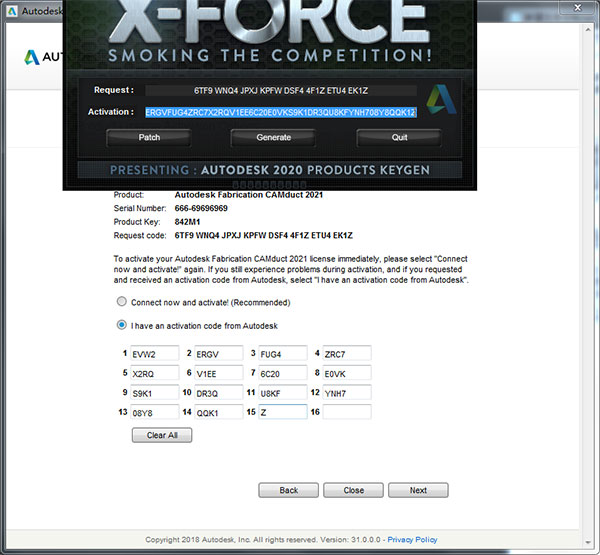This screenshot has height=555, width=600.
Task: Click activation code box 12 containing YNH7
Action: (347, 392)
